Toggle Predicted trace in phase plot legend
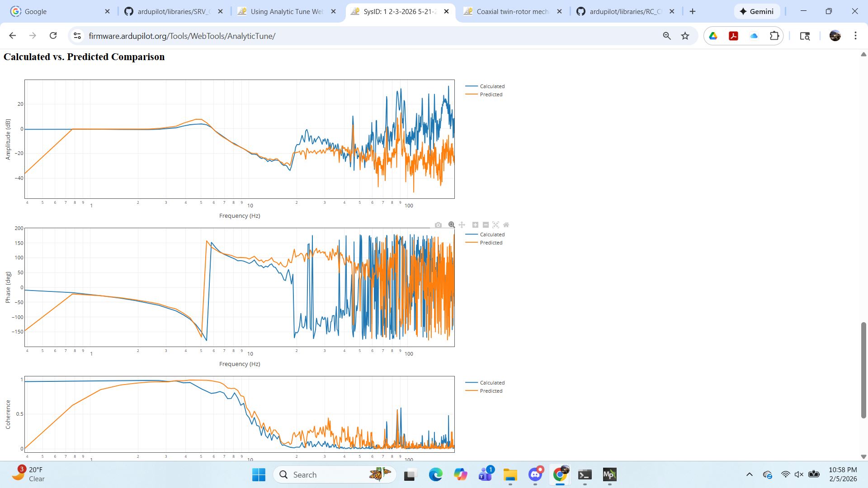868x488 pixels. click(x=491, y=243)
